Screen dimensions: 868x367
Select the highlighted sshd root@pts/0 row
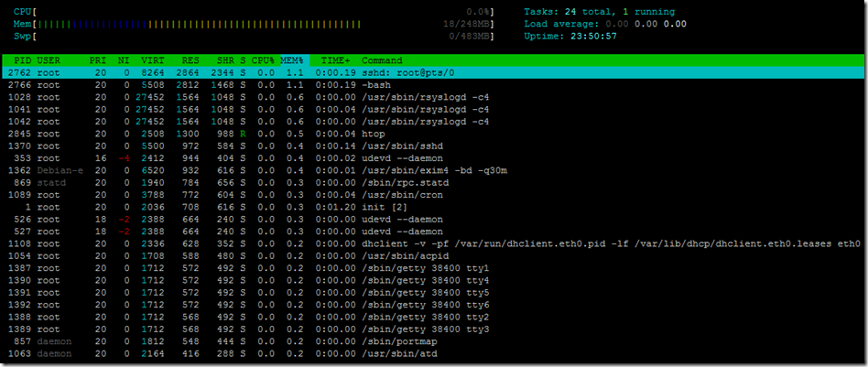pos(433,72)
